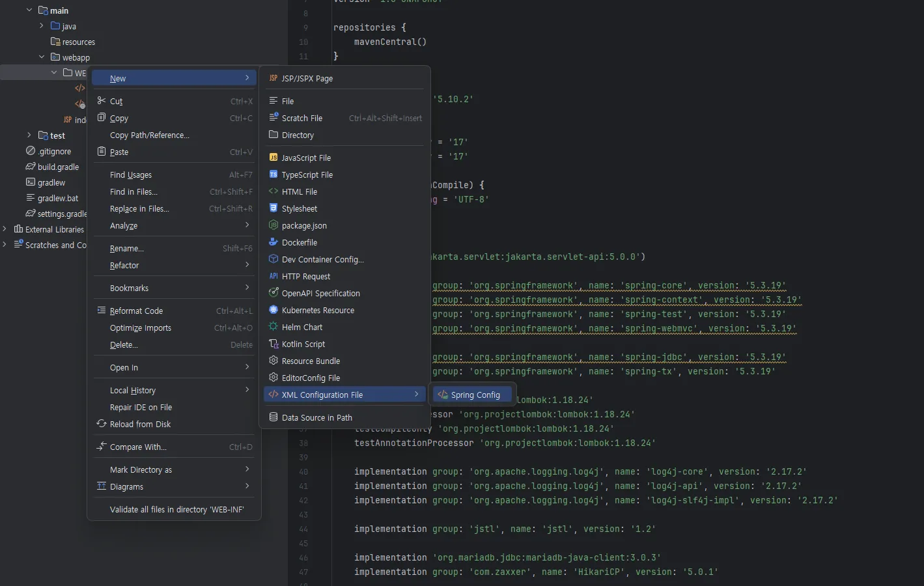Click the package.json icon
The image size is (924, 586).
click(x=273, y=225)
